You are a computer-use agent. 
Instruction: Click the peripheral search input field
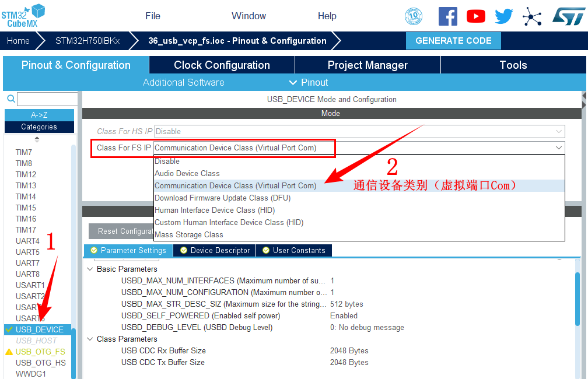pyautogui.click(x=48, y=99)
